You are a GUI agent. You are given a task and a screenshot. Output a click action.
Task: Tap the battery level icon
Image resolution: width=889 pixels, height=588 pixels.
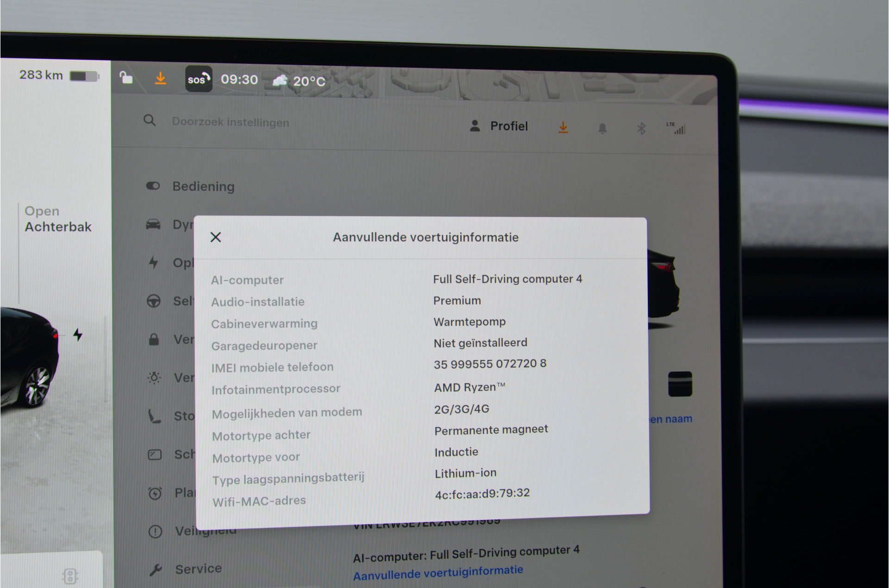pos(84,76)
